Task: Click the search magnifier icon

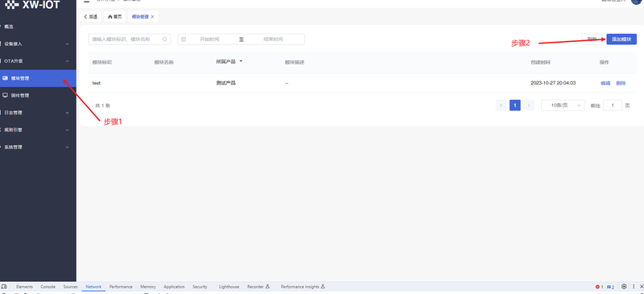Action: (x=165, y=39)
